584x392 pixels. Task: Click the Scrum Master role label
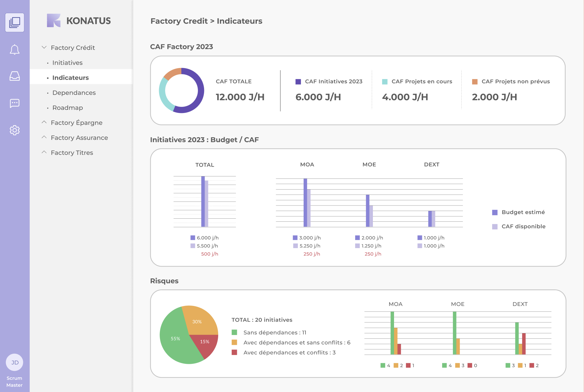[x=14, y=382]
